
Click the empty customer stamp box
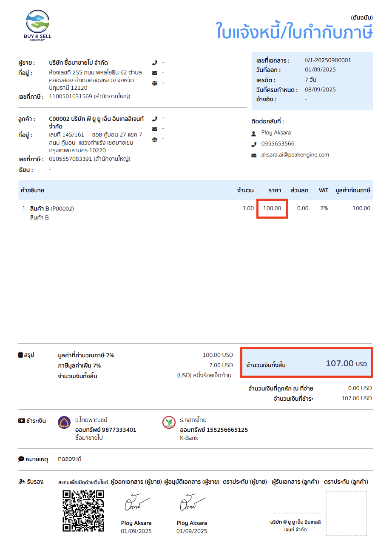point(346,513)
